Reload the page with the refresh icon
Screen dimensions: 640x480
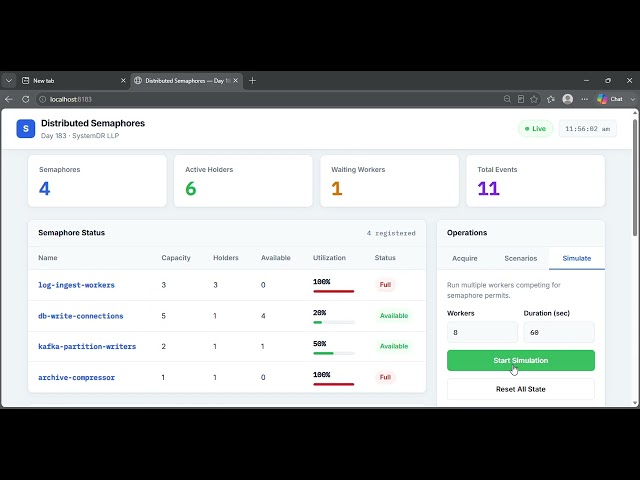coord(26,99)
